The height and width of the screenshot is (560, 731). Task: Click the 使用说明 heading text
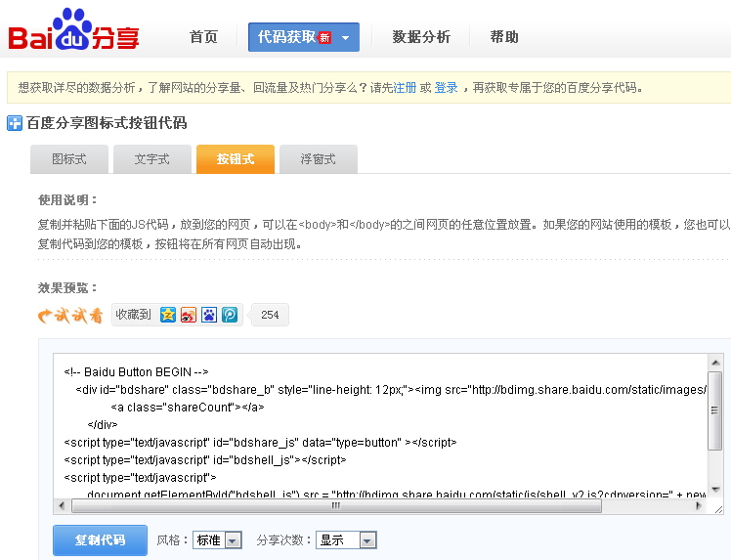point(67,200)
